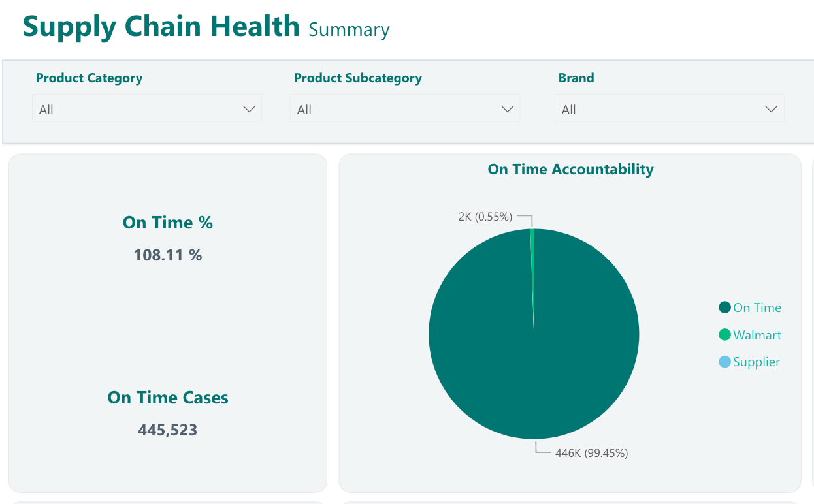The height and width of the screenshot is (504, 814).
Task: Click the On Time legend label
Action: click(757, 307)
